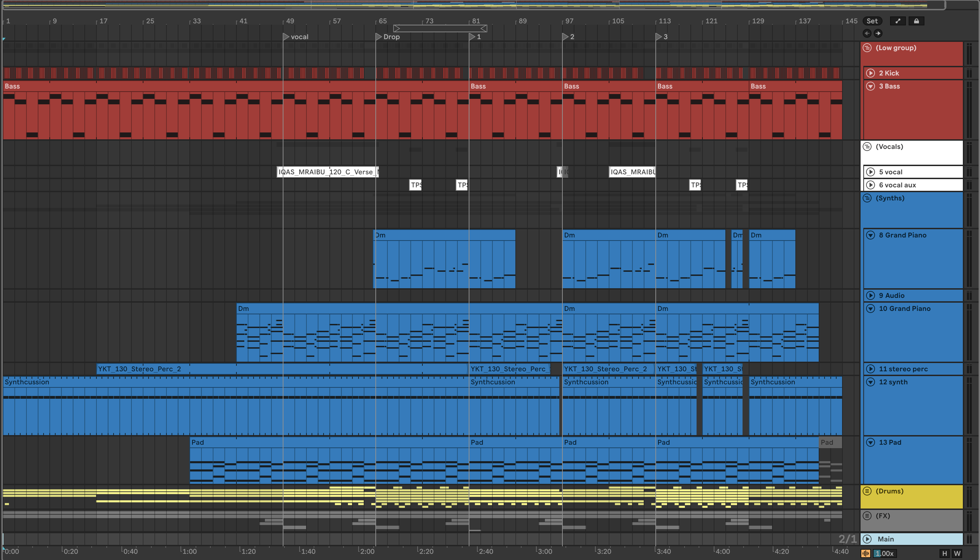Click the H height-fit button
The width and height of the screenshot is (980, 560).
(944, 553)
